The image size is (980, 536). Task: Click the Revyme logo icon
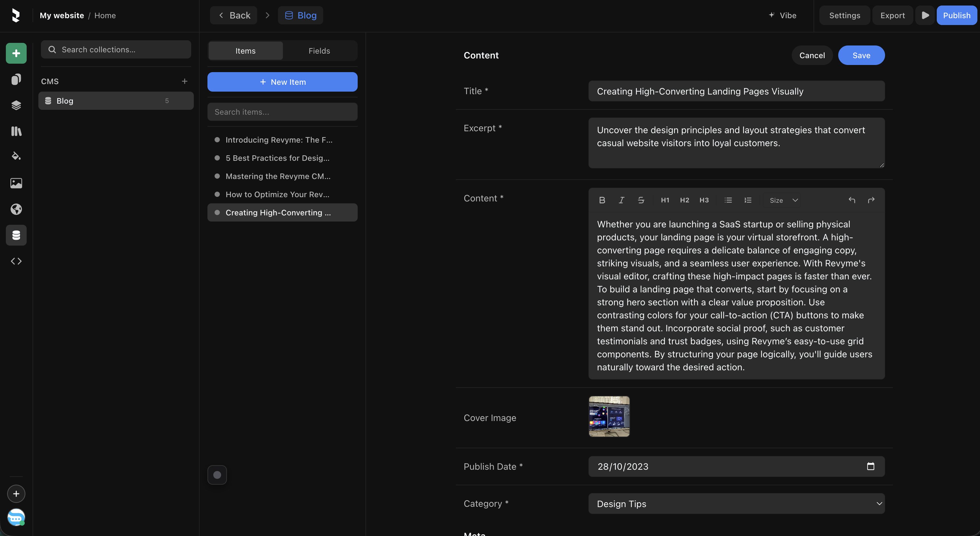(x=16, y=15)
